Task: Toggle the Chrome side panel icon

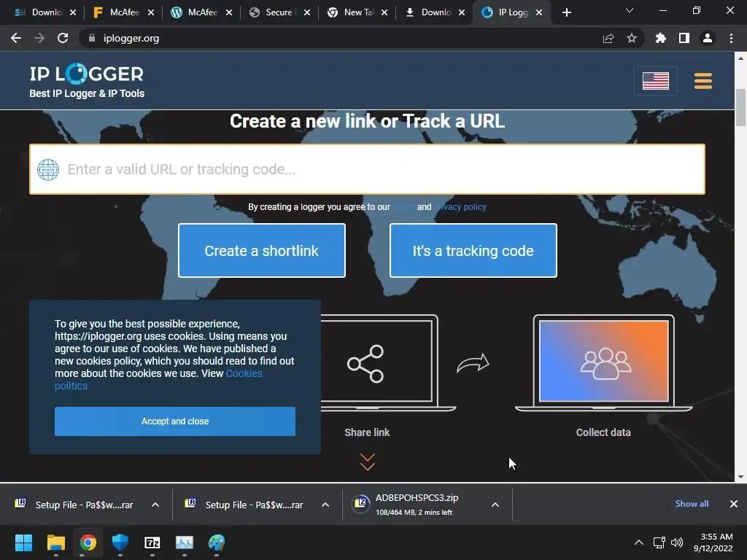Action: [x=684, y=38]
